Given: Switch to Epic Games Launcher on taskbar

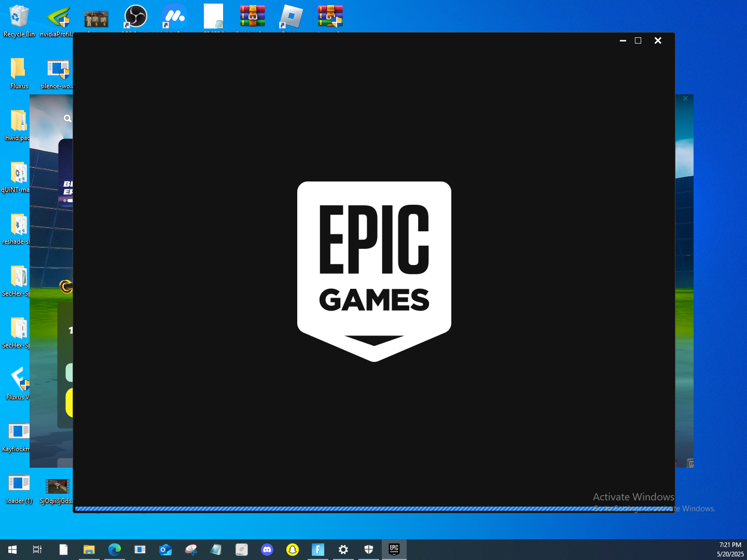Looking at the screenshot, I should 394,550.
